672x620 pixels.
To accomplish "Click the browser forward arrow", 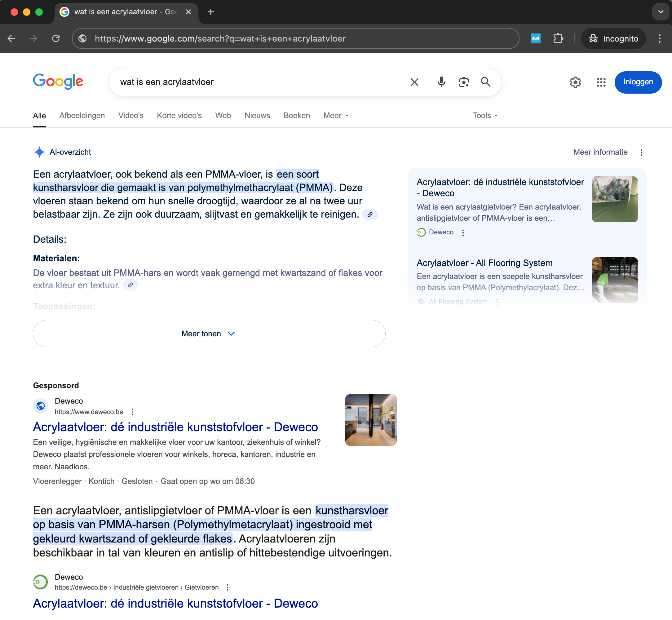I will [33, 38].
